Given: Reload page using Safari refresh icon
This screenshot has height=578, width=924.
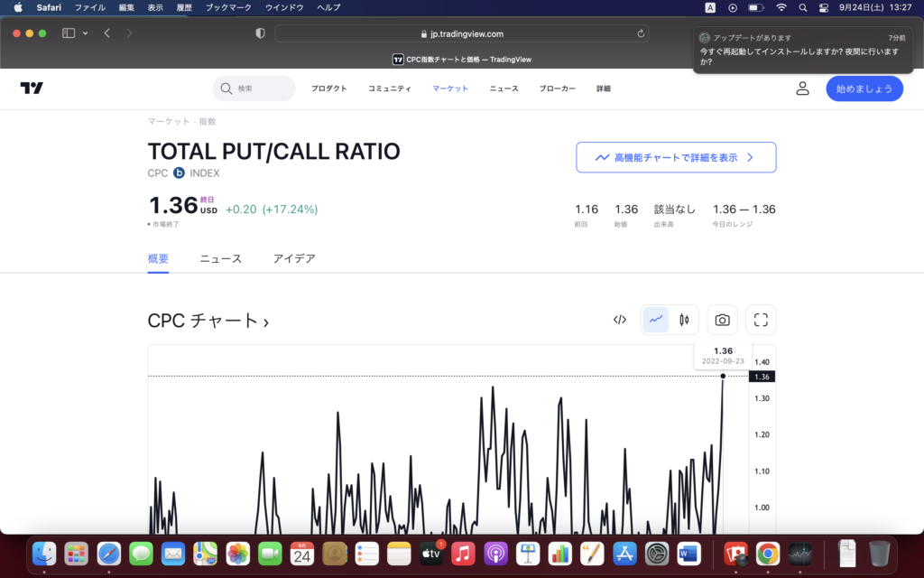Looking at the screenshot, I should (642, 33).
